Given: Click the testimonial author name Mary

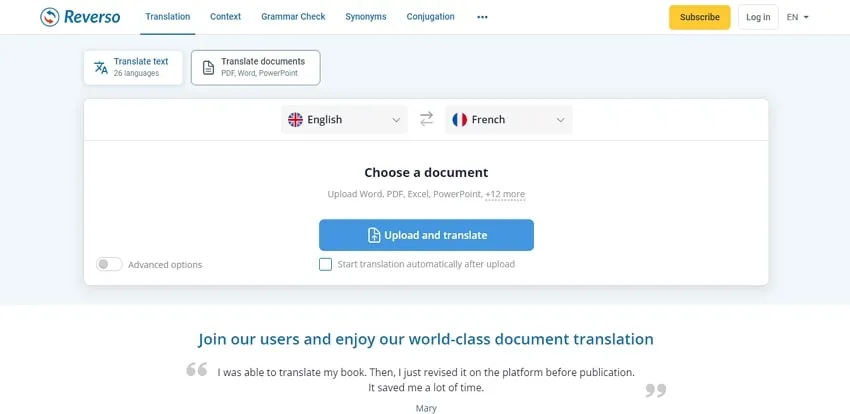Looking at the screenshot, I should [x=426, y=408].
